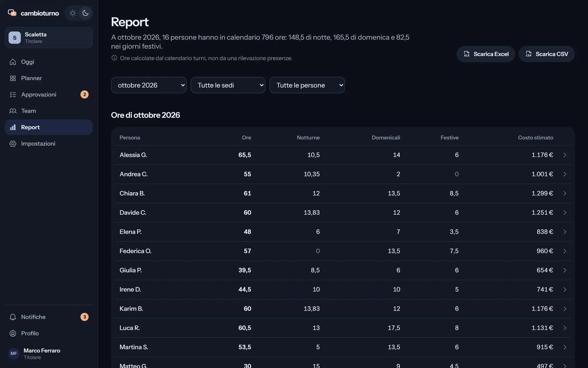Download report with Scarica Excel

pyautogui.click(x=486, y=54)
